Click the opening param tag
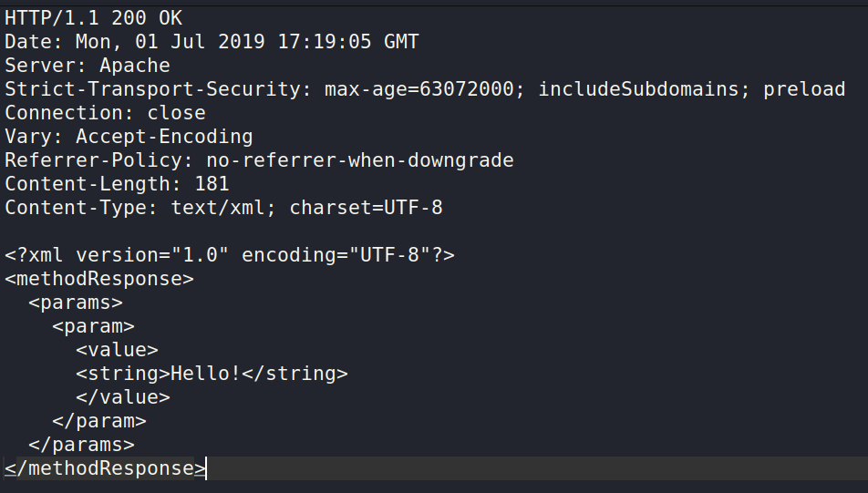This screenshot has height=493, width=868. point(93,326)
